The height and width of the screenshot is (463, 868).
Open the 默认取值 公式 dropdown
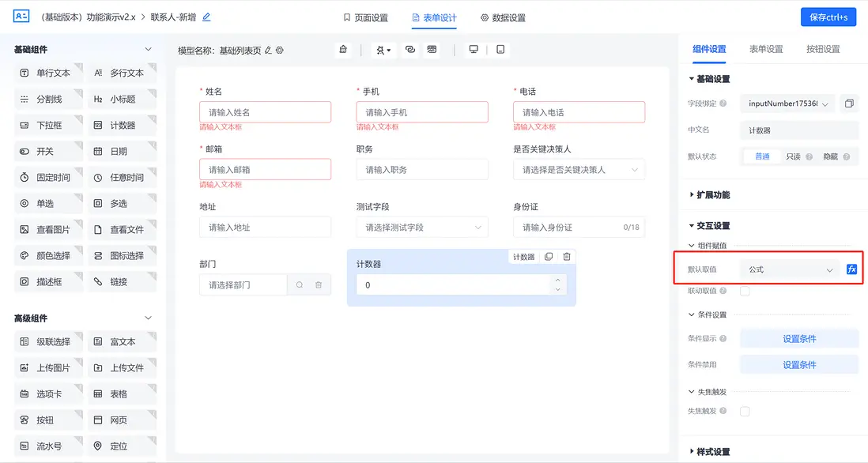(788, 269)
